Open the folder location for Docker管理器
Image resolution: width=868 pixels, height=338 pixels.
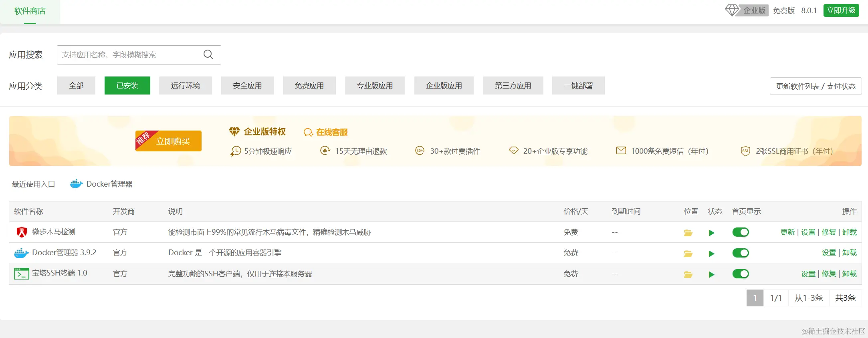[x=688, y=254]
